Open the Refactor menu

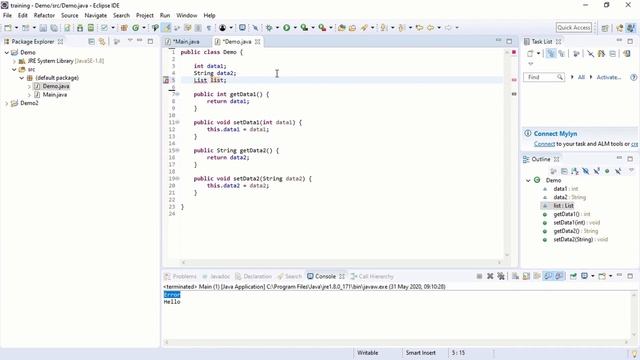click(44, 16)
